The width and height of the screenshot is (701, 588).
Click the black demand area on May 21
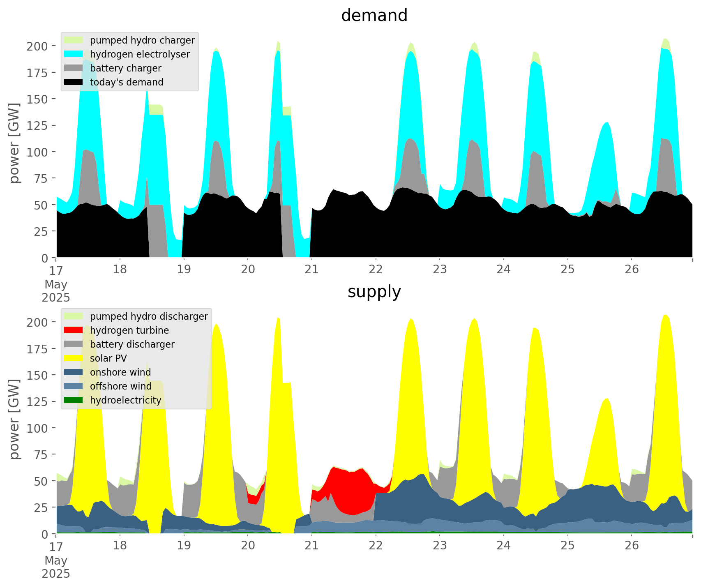click(x=343, y=226)
